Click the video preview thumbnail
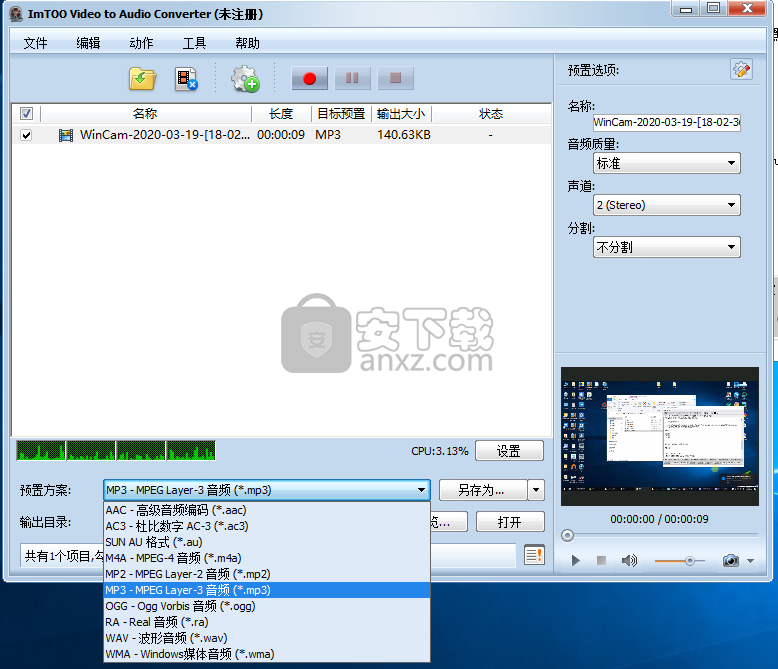Screen dimensions: 778x669 tap(659, 436)
